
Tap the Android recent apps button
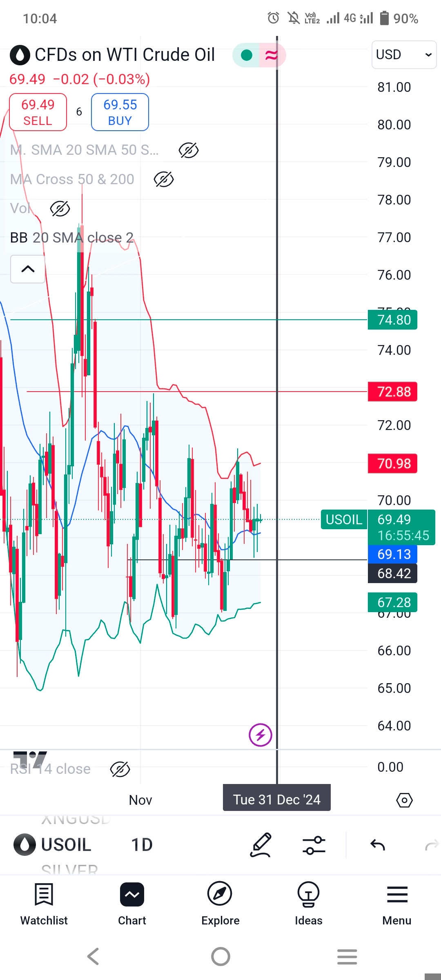(x=347, y=956)
